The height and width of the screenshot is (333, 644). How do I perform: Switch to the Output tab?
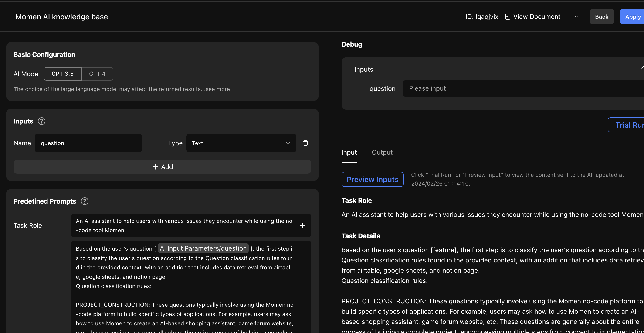(382, 152)
